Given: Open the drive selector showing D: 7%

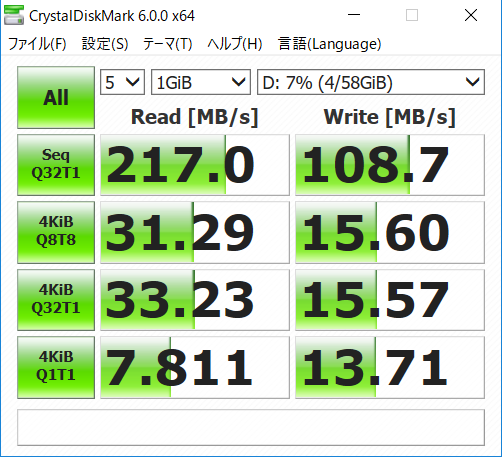Looking at the screenshot, I should tap(371, 82).
